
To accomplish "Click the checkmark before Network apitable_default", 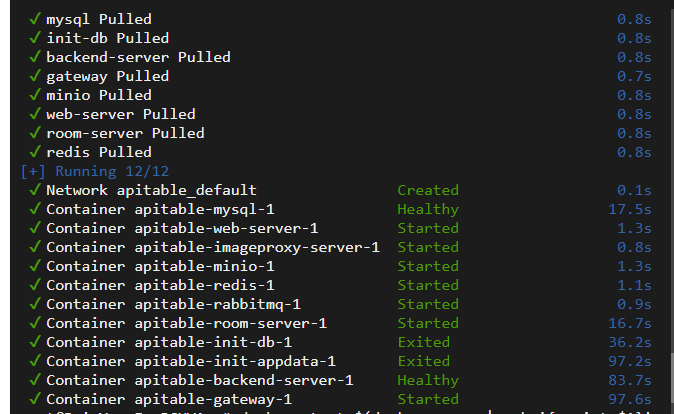I will pyautogui.click(x=36, y=190).
